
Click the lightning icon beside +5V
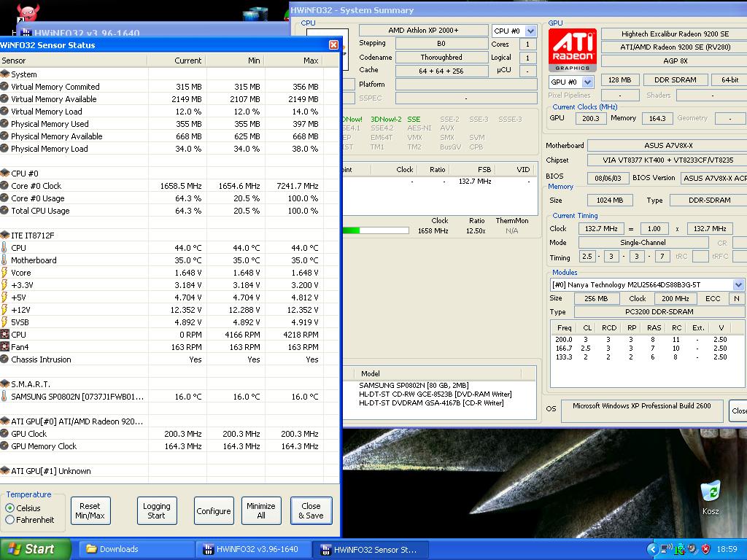click(x=4, y=297)
